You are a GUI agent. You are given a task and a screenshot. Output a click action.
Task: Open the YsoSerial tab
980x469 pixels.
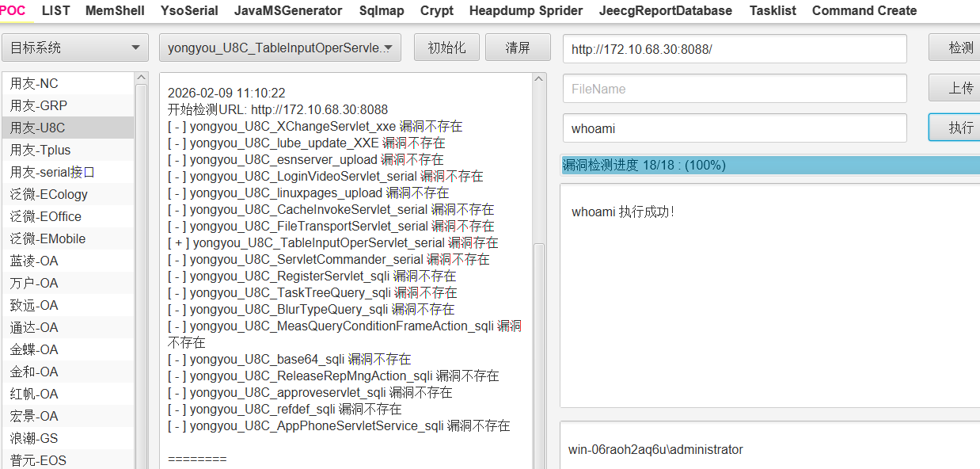[x=189, y=10]
